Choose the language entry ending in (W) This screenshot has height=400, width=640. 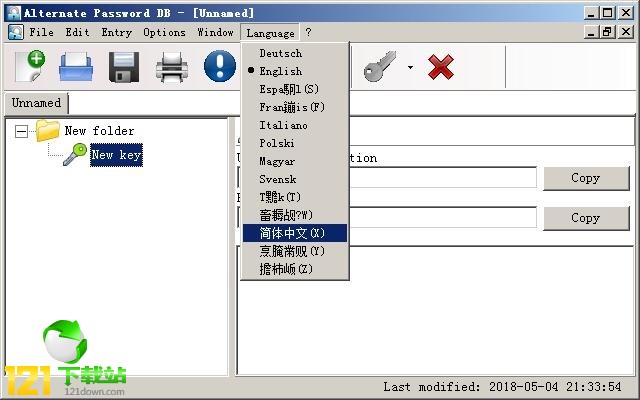click(295, 215)
